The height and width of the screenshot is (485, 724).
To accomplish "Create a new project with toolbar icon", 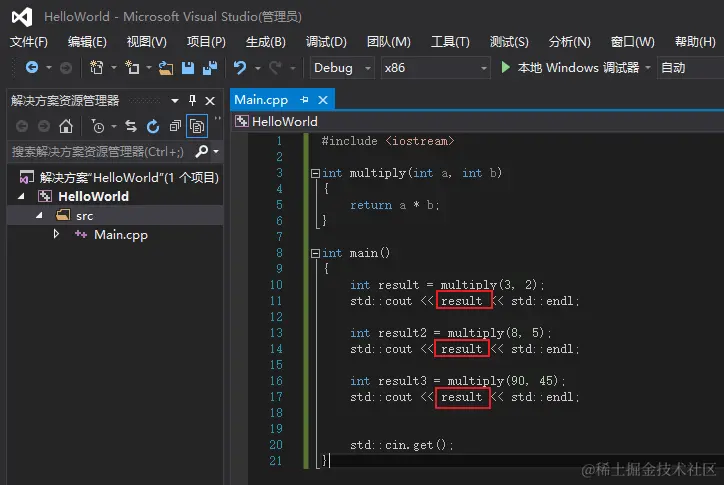I will pos(97,68).
